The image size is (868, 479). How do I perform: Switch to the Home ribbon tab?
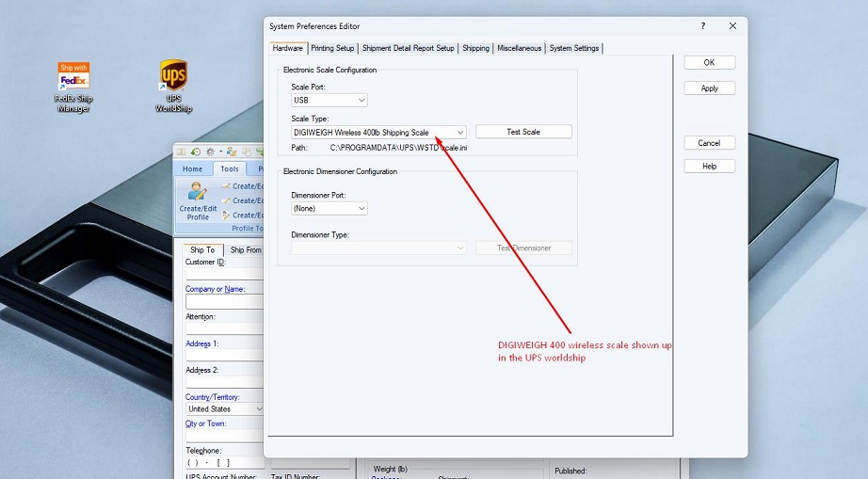click(x=192, y=169)
